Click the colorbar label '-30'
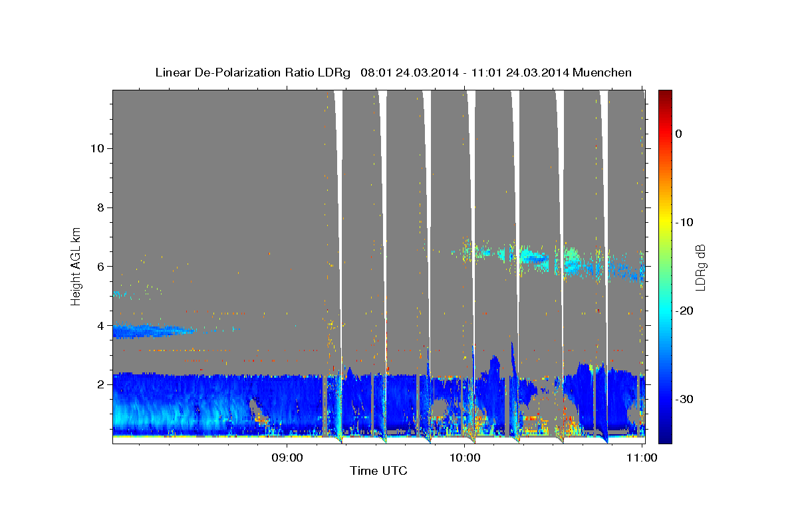Screen dimensions: 798x532 point(685,399)
